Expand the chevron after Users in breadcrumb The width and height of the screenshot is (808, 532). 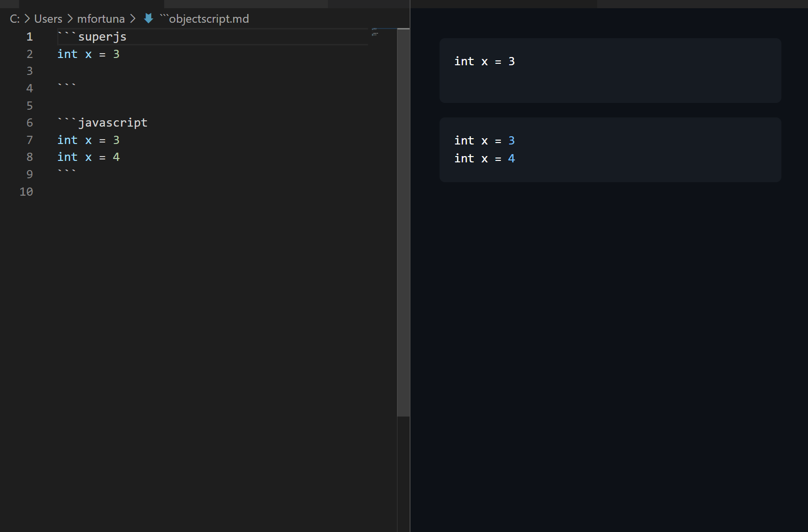(x=70, y=19)
